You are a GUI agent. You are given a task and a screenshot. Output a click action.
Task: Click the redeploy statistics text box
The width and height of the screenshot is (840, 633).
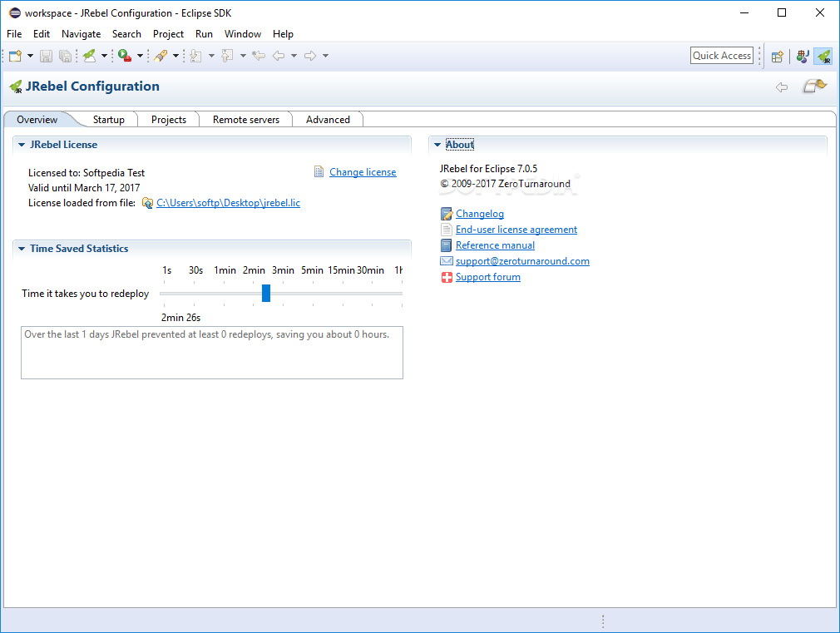pyautogui.click(x=212, y=353)
